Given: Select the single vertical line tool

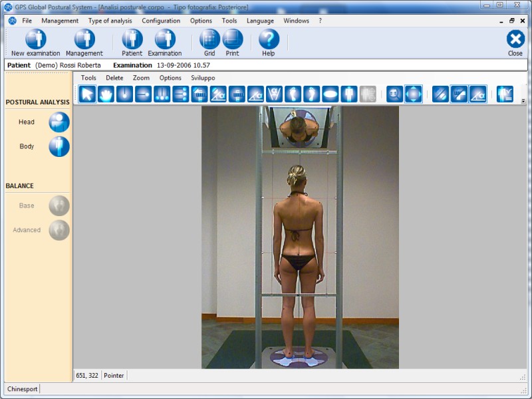Looking at the screenshot, I should (x=124, y=94).
